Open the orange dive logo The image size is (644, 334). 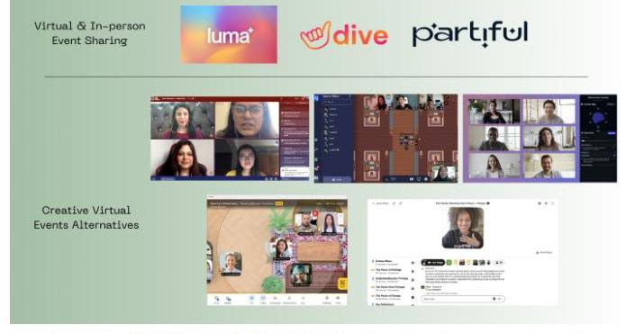coord(344,35)
